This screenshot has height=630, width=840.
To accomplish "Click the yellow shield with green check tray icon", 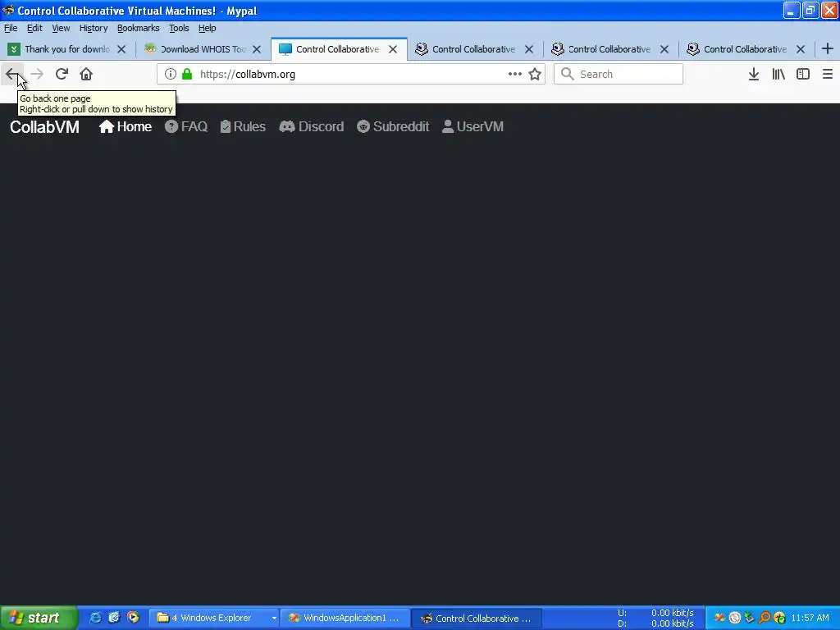I will [x=779, y=618].
